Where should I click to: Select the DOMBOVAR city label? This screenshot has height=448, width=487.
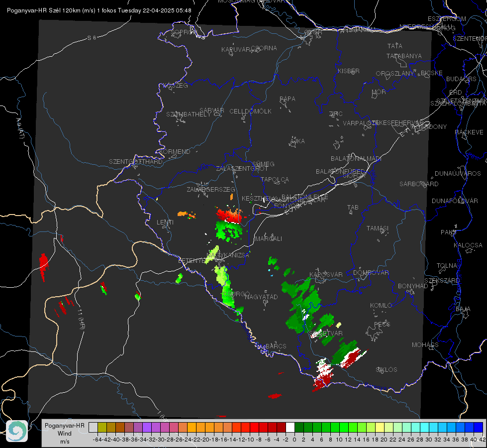point(371,273)
